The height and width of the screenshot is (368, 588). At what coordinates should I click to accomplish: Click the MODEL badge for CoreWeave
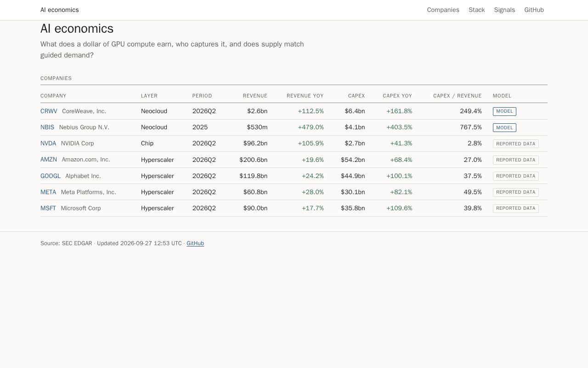tap(504, 111)
